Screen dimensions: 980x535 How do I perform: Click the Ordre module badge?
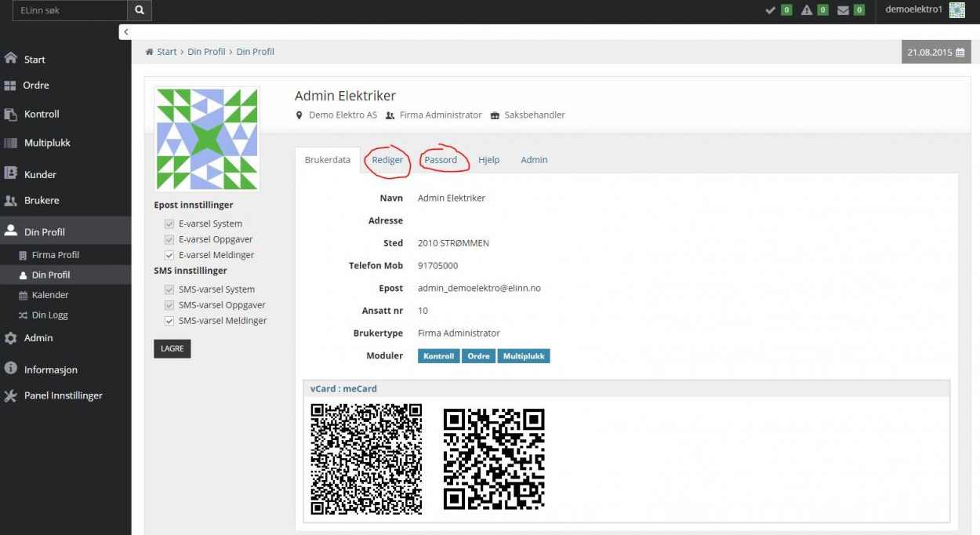(x=479, y=356)
